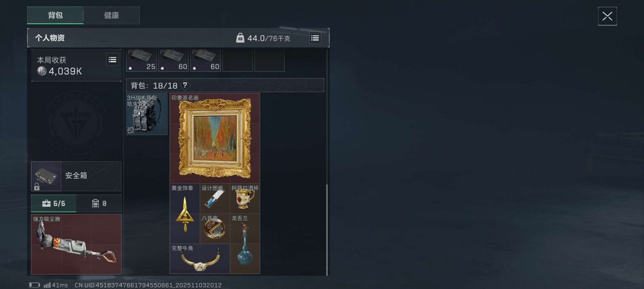This screenshot has width=644, height=289.
Task: Switch to the 背包 tab
Action: point(55,16)
